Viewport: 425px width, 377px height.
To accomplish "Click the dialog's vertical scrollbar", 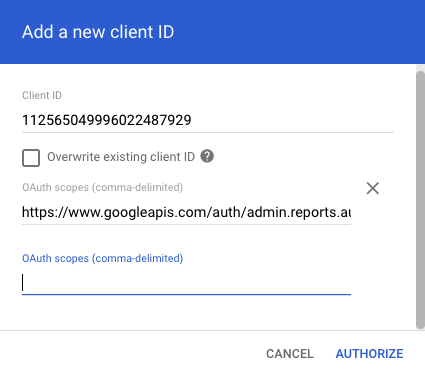I will click(420, 200).
